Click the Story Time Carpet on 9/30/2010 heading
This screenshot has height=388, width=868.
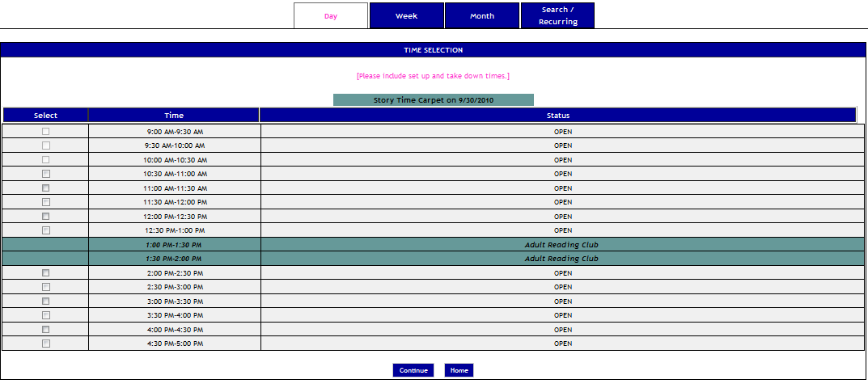coord(434,100)
